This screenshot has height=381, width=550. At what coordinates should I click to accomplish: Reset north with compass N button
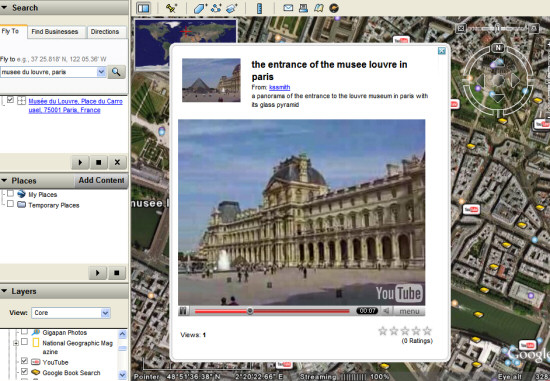pyautogui.click(x=498, y=48)
